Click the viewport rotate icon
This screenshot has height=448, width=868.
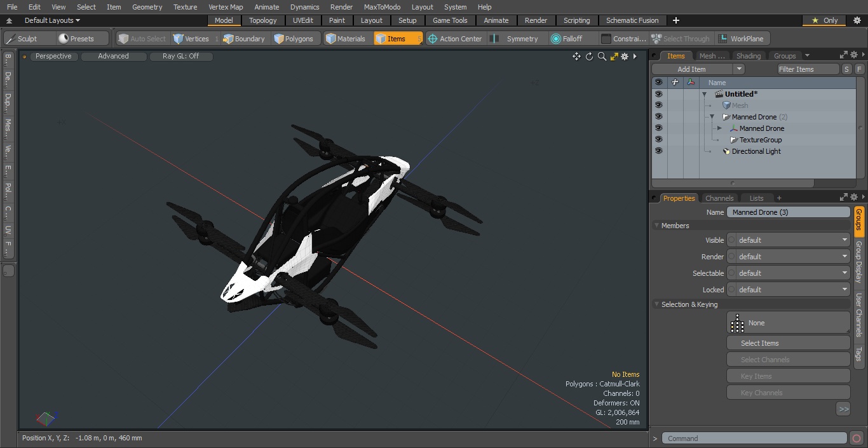[x=589, y=57]
